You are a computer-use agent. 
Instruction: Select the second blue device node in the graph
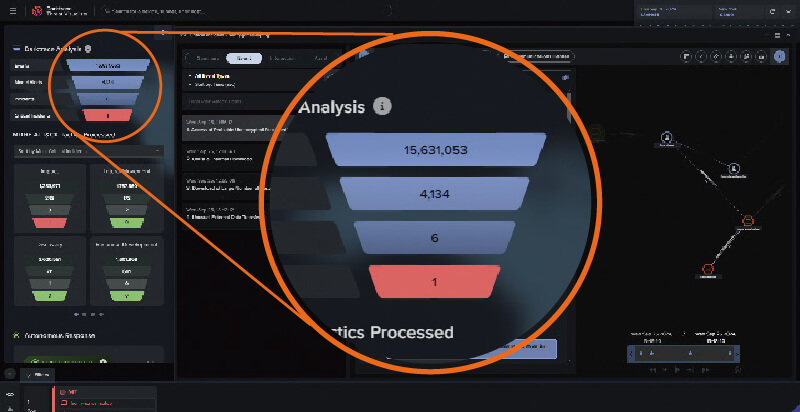coord(733,168)
